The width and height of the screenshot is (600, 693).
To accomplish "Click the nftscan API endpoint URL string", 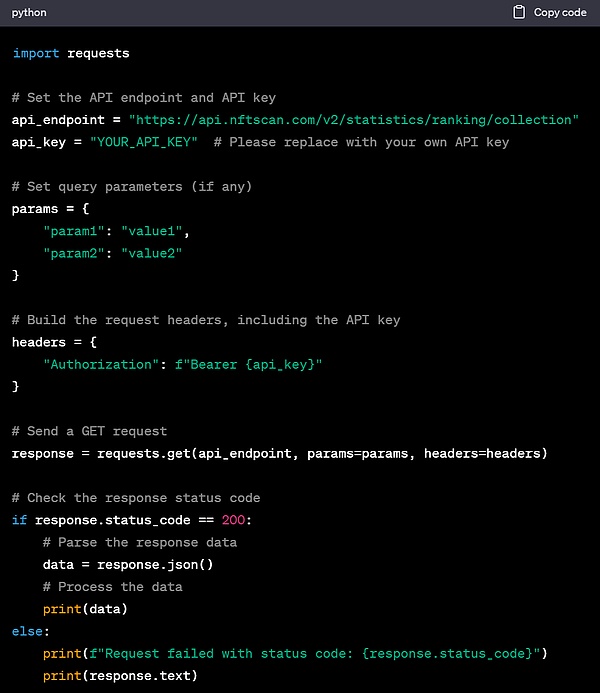I will (353, 120).
